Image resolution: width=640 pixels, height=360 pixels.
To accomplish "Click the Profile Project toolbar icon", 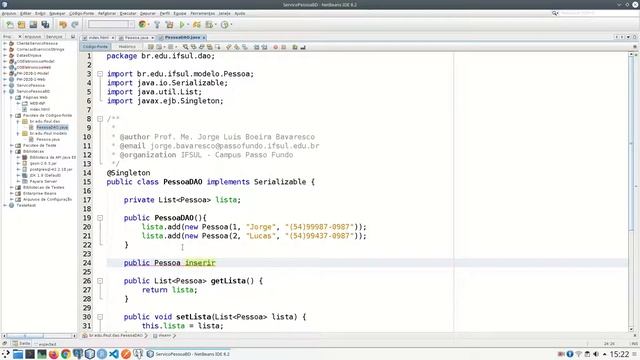I will [x=209, y=25].
